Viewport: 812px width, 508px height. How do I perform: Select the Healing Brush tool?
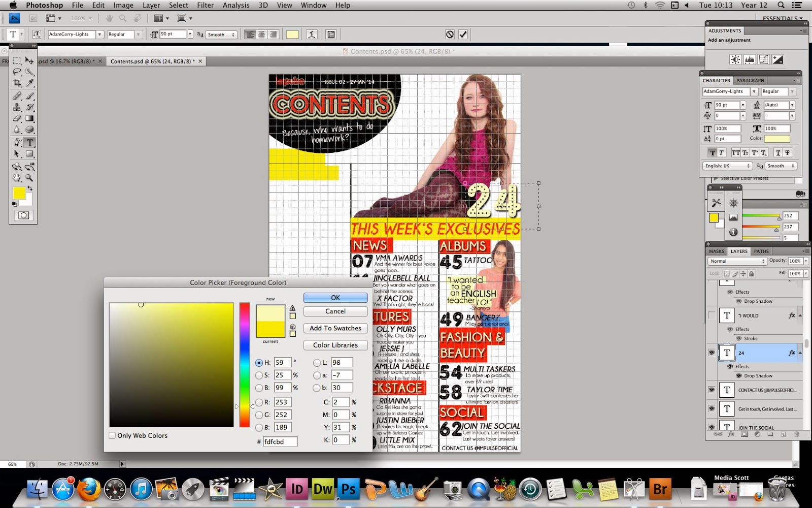[17, 96]
